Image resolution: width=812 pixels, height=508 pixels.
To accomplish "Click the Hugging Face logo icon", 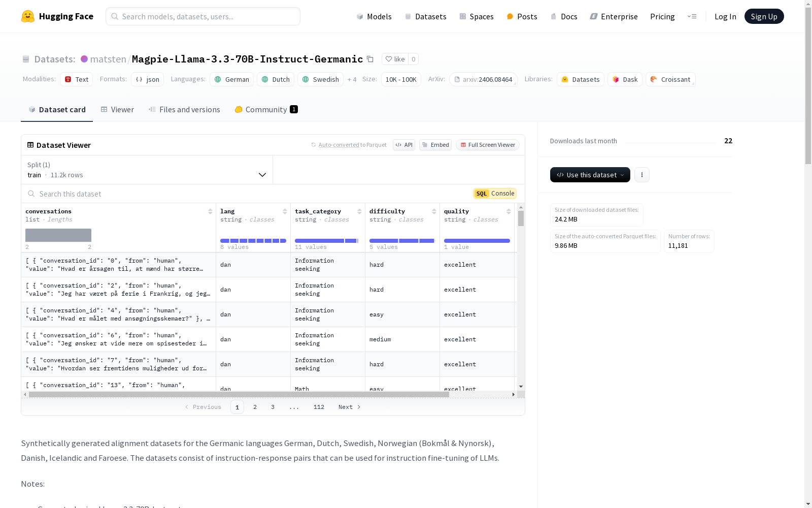I will tap(28, 16).
